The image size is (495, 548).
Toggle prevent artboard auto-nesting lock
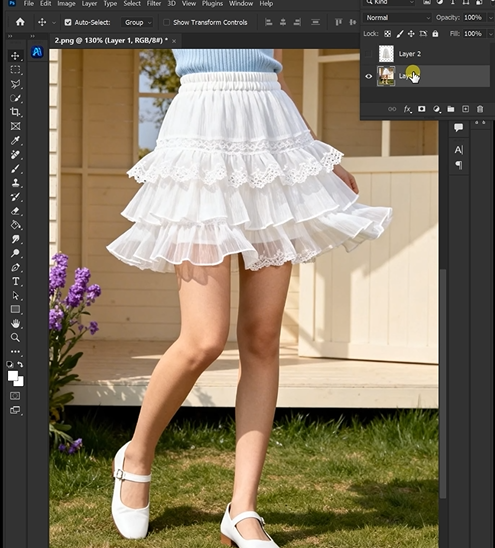[423, 34]
